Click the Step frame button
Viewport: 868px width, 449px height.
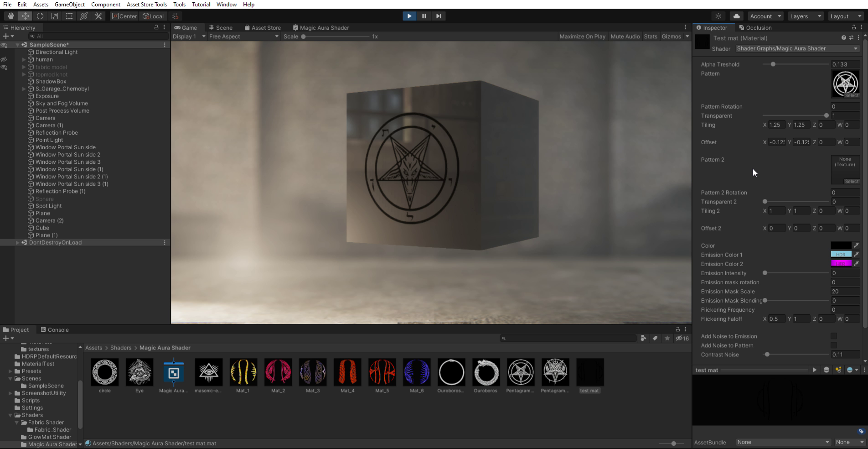point(439,16)
